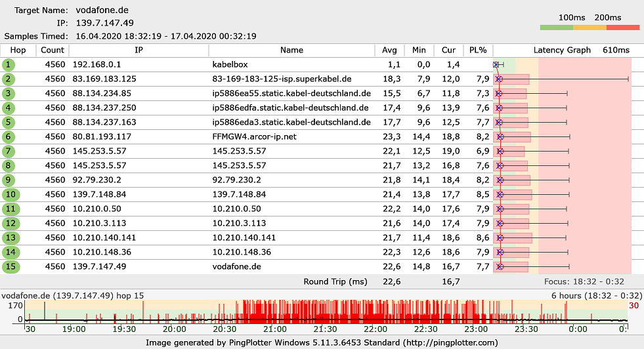The height and width of the screenshot is (349, 644).
Task: Select the hop 4 number badge
Action: [9, 108]
